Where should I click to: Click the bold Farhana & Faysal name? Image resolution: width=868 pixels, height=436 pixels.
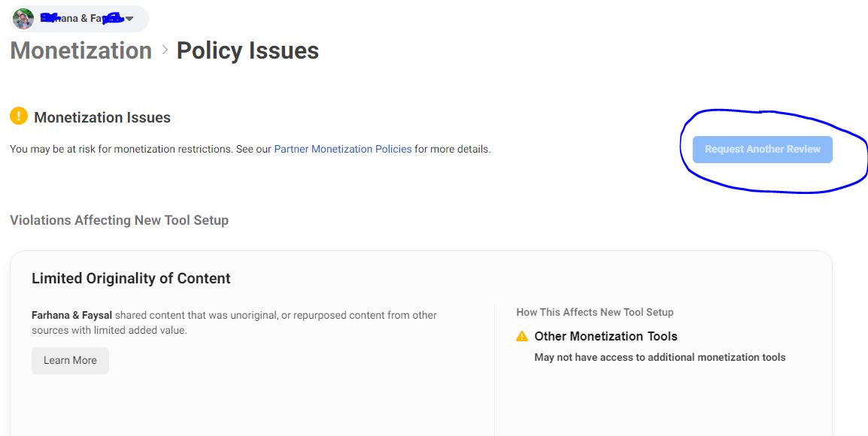click(72, 316)
